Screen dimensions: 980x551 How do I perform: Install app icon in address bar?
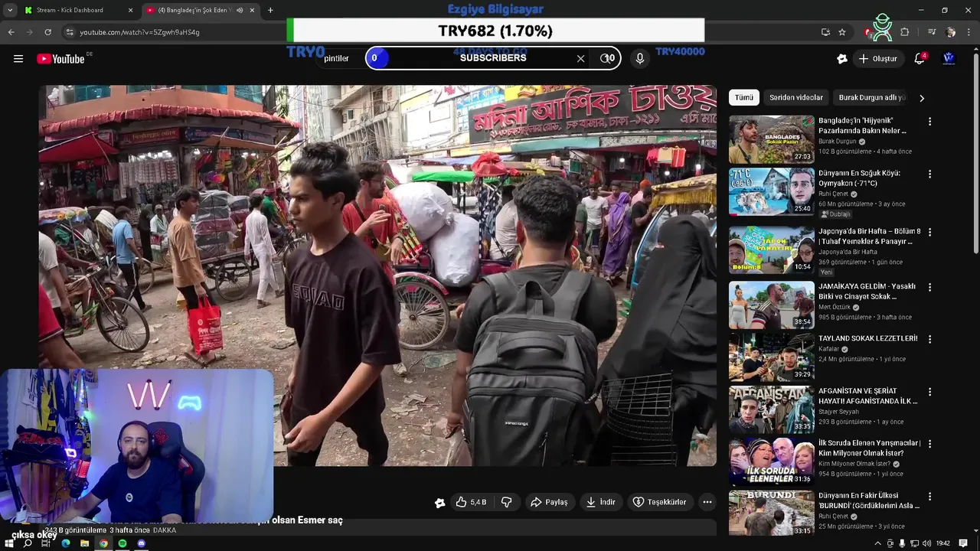[x=825, y=32]
